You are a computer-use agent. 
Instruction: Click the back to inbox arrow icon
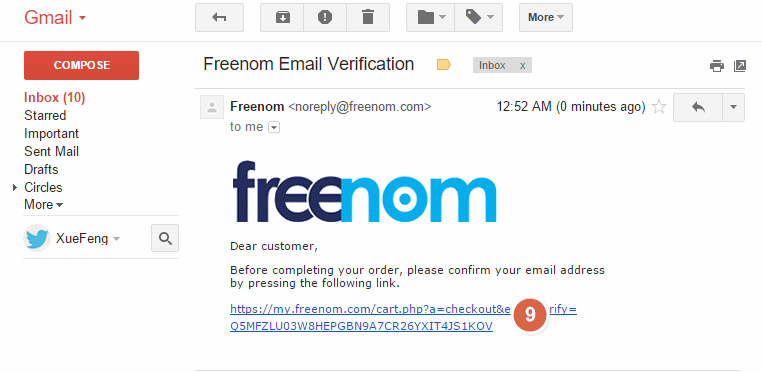[x=219, y=17]
